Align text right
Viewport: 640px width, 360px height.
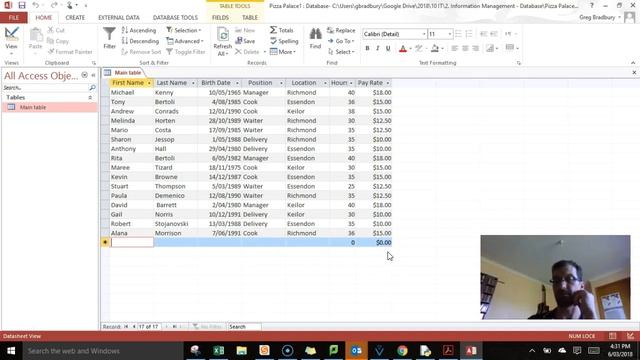[476, 49]
